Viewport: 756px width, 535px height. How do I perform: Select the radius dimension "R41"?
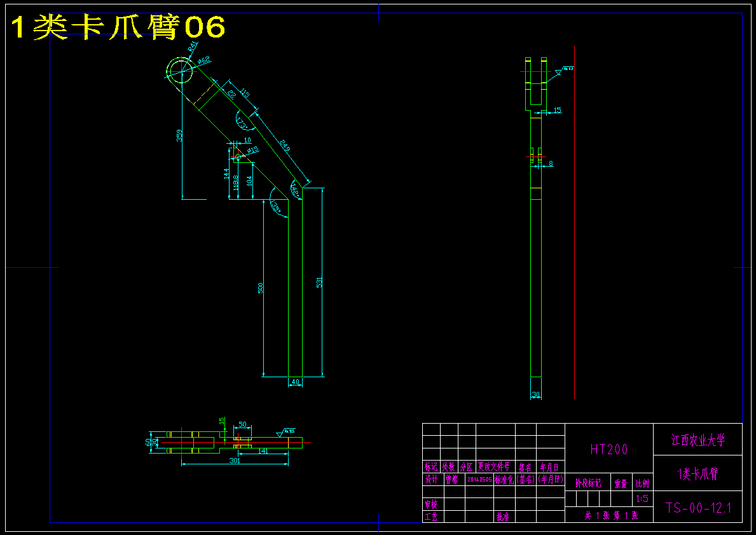(193, 46)
